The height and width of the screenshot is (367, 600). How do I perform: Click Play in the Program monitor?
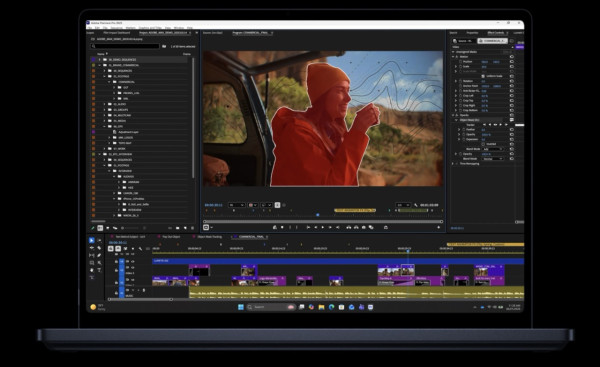(x=323, y=227)
